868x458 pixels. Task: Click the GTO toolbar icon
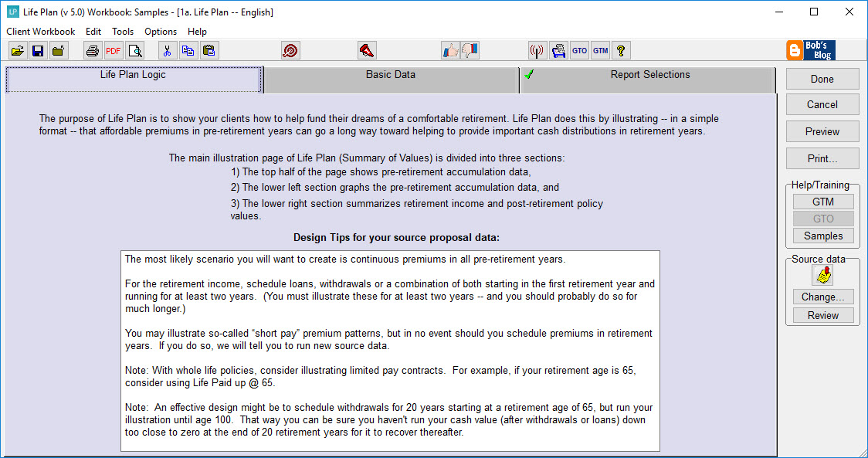point(579,49)
